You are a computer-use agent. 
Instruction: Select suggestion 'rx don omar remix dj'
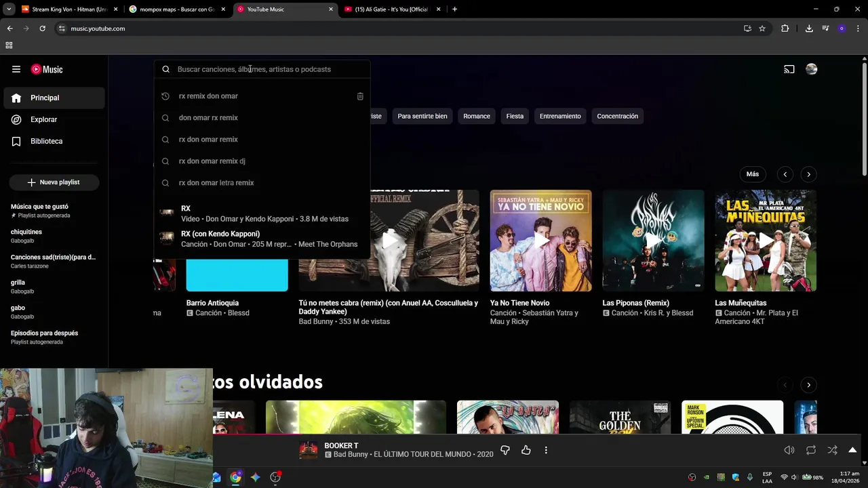pos(262,161)
